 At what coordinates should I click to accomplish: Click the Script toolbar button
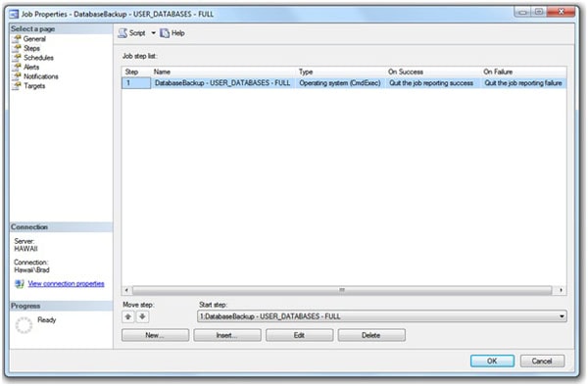[x=132, y=33]
